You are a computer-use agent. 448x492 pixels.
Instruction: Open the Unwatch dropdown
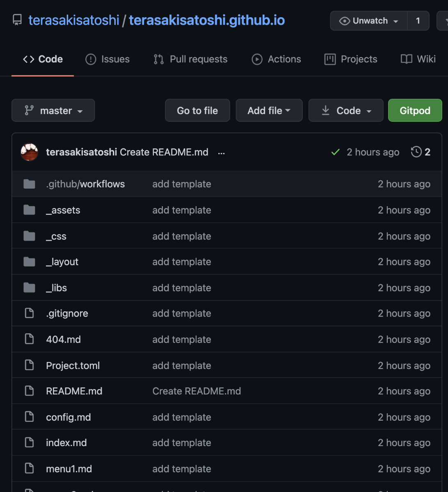369,21
